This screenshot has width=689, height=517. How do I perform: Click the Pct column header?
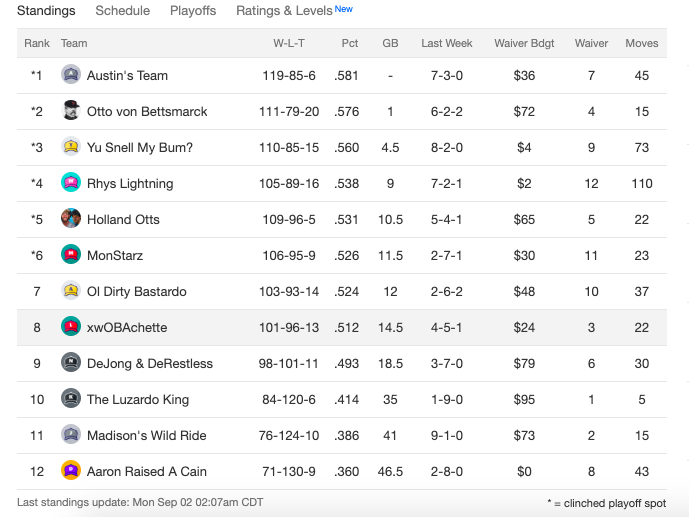(x=350, y=43)
